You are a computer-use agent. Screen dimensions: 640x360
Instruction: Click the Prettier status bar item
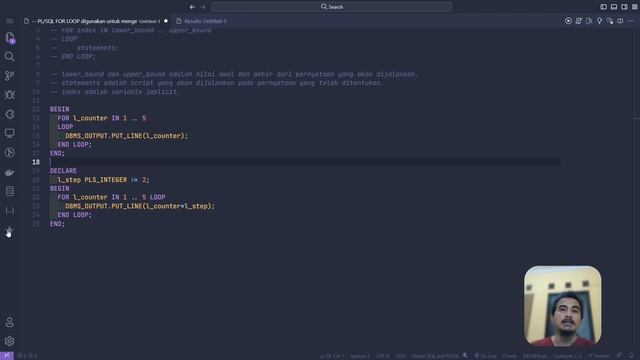tap(599, 356)
